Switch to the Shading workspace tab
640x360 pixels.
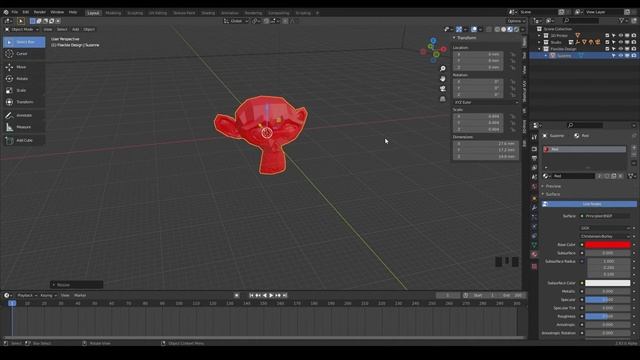pyautogui.click(x=208, y=13)
